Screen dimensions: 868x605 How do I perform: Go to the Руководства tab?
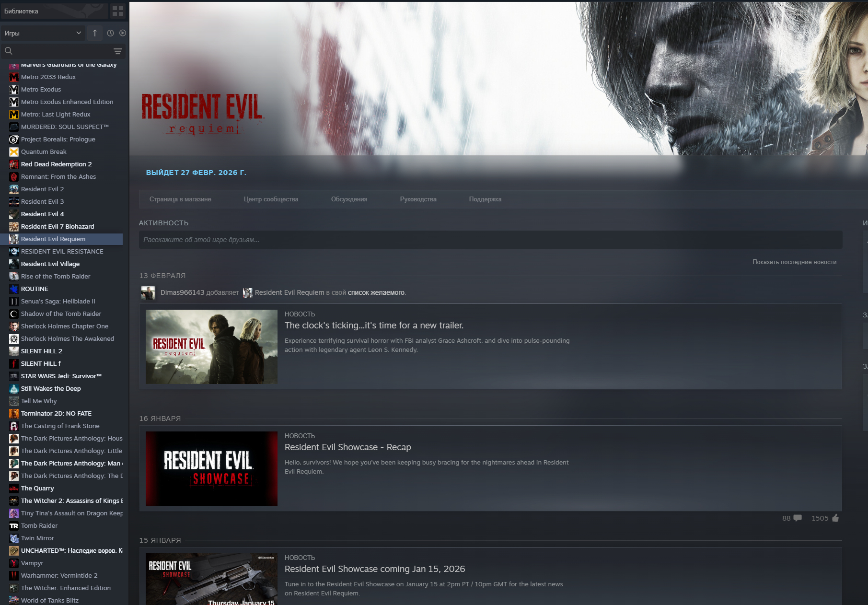point(418,199)
